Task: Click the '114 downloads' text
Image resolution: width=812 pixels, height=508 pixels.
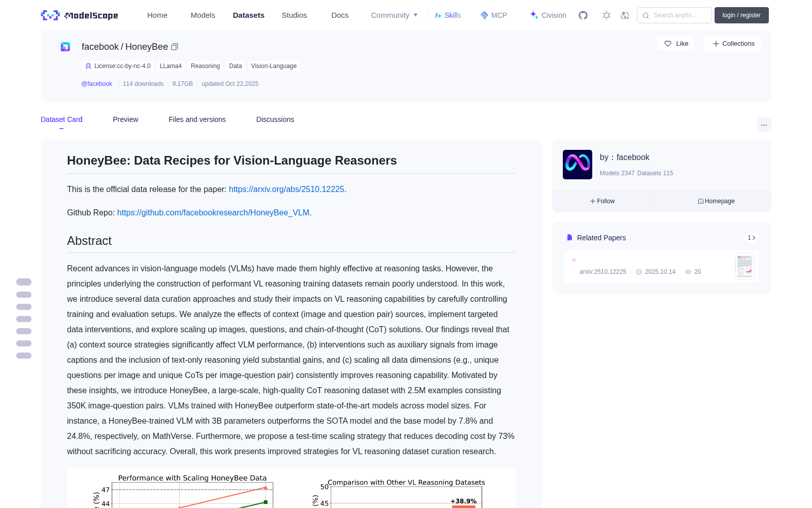Action: point(143,84)
